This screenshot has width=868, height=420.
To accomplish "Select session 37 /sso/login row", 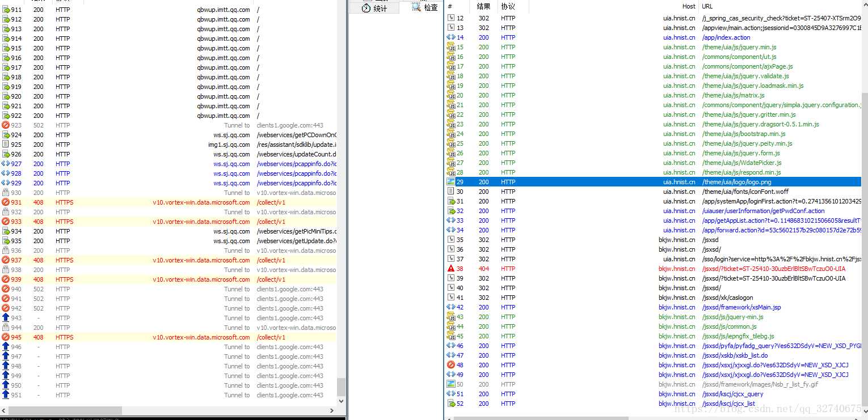I will [x=653, y=259].
